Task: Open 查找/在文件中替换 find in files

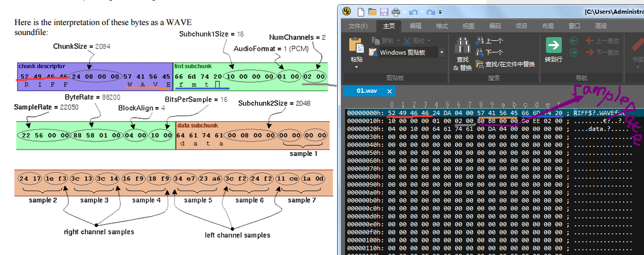Action: pyautogui.click(x=505, y=64)
